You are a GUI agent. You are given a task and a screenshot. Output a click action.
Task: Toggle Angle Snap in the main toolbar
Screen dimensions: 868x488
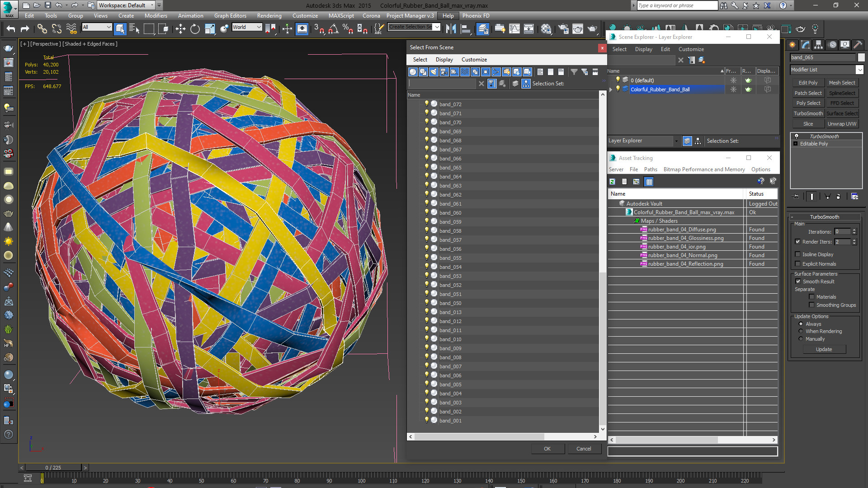pos(333,29)
